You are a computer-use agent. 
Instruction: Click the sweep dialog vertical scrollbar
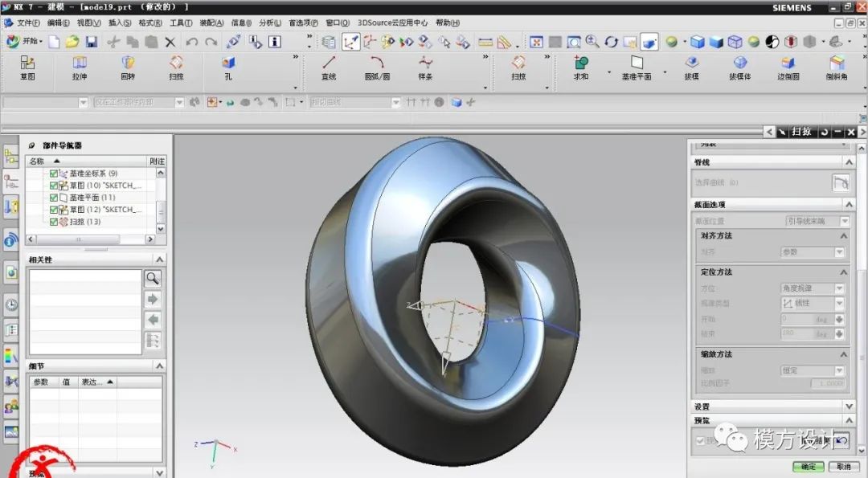[862, 299]
